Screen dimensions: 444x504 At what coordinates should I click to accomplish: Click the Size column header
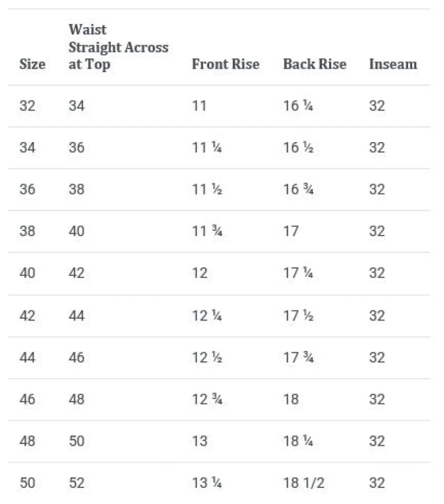pos(32,64)
